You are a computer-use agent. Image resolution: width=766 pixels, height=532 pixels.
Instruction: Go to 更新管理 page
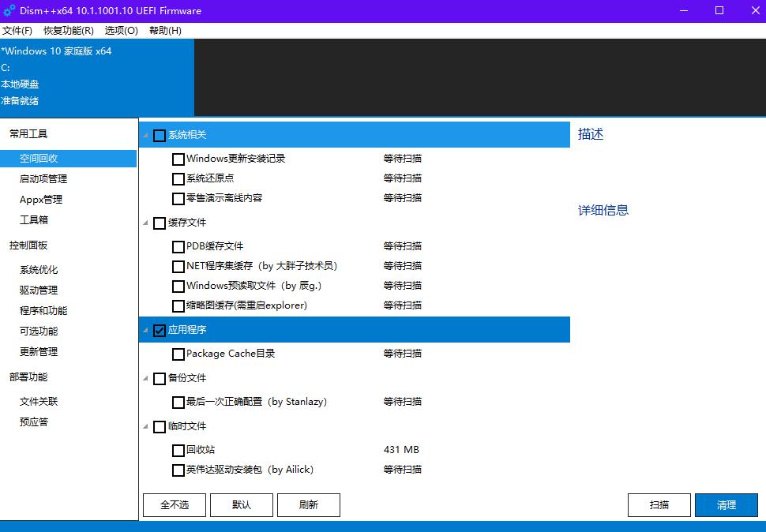[39, 352]
